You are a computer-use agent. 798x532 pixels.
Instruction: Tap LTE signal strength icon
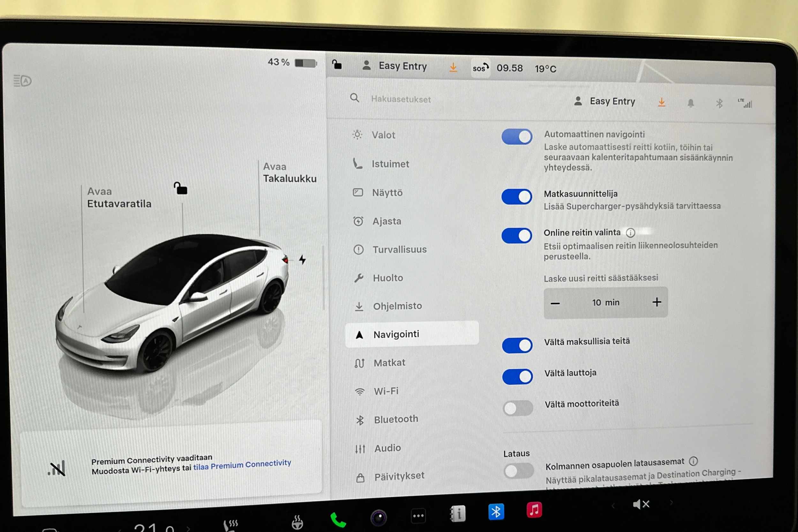pos(745,103)
